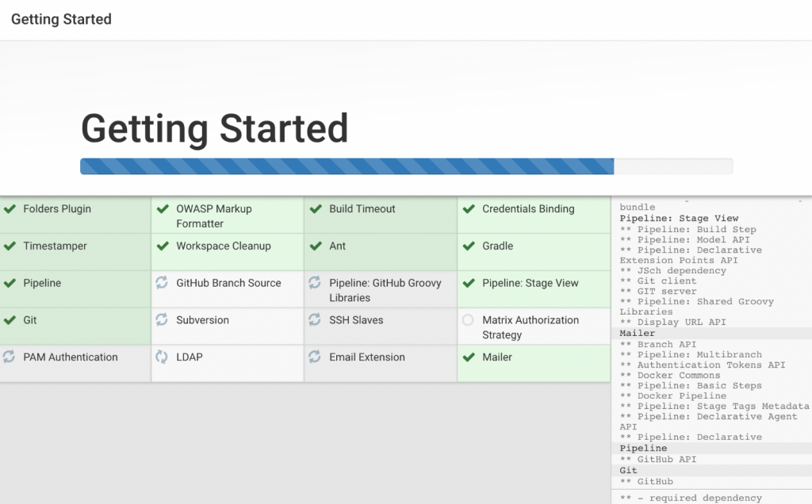Click the checkmark icon for Workspace Cleanup
The height and width of the screenshot is (504, 812).
point(163,246)
